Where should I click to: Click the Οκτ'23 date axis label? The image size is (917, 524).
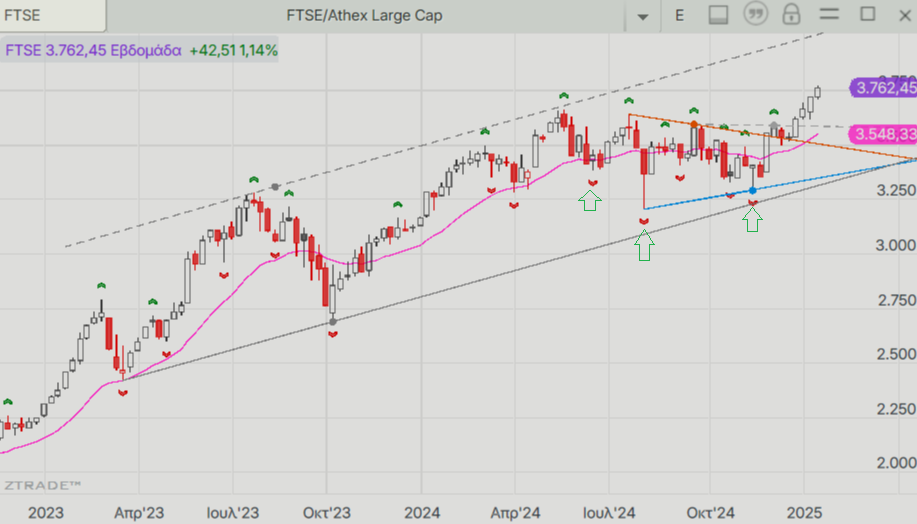pos(327,513)
